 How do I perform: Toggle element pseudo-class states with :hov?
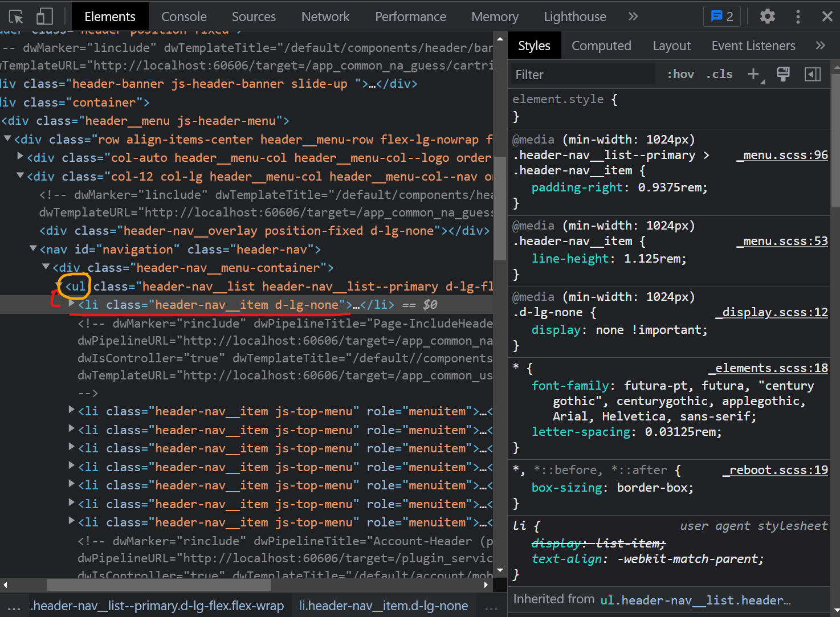(x=680, y=74)
